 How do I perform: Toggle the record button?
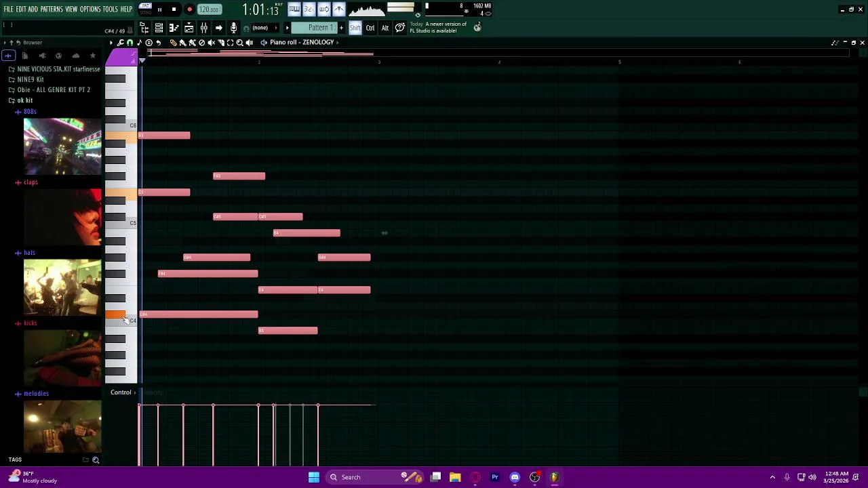coord(189,9)
